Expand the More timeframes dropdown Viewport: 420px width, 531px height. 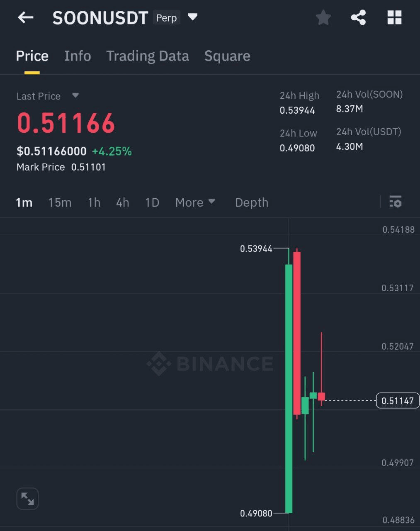[195, 202]
